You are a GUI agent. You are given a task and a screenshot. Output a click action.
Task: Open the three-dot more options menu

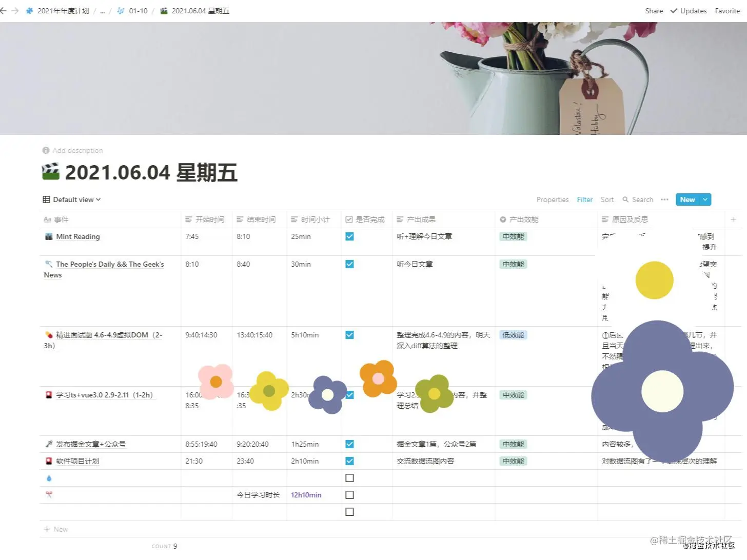[664, 199]
